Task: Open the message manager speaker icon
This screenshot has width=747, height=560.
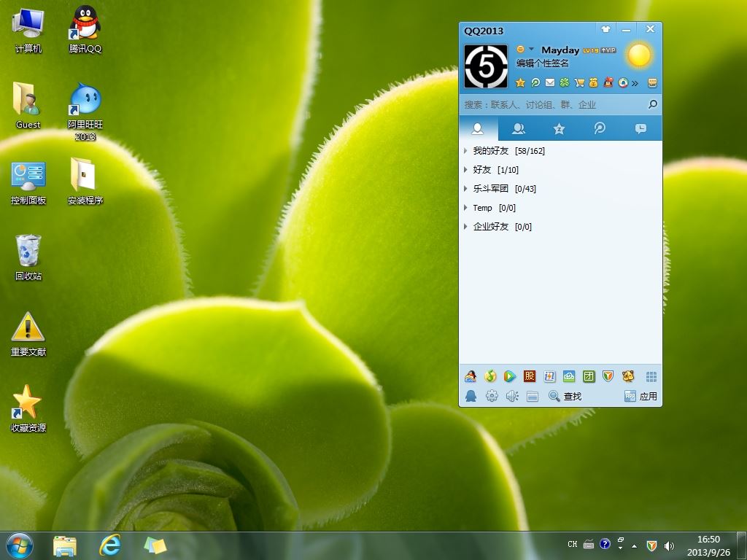Action: point(512,396)
